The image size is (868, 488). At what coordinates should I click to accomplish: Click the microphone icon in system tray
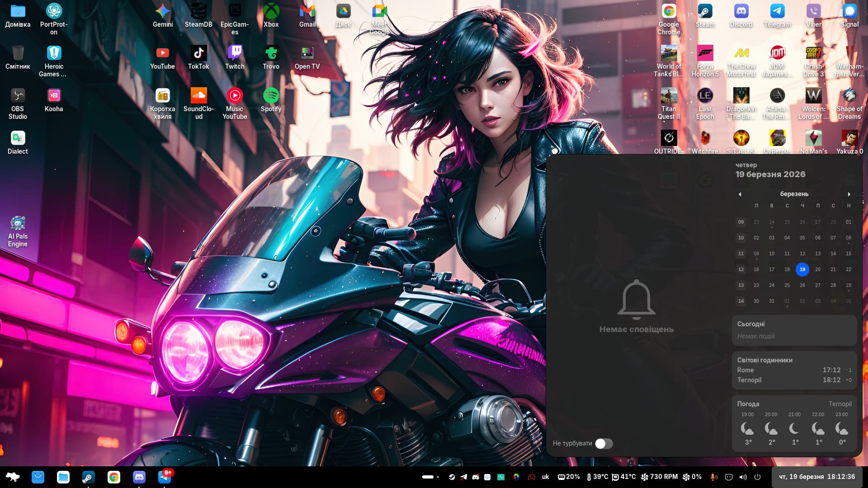(x=713, y=477)
